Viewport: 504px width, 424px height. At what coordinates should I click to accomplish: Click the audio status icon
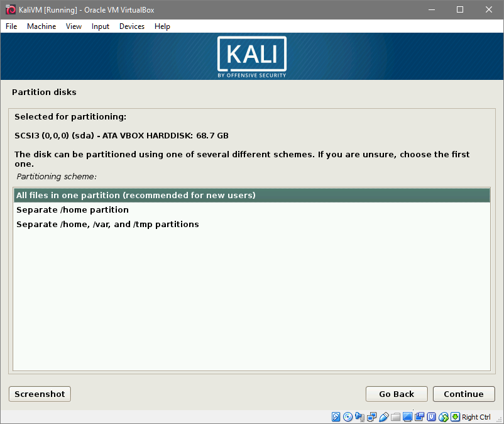point(360,417)
